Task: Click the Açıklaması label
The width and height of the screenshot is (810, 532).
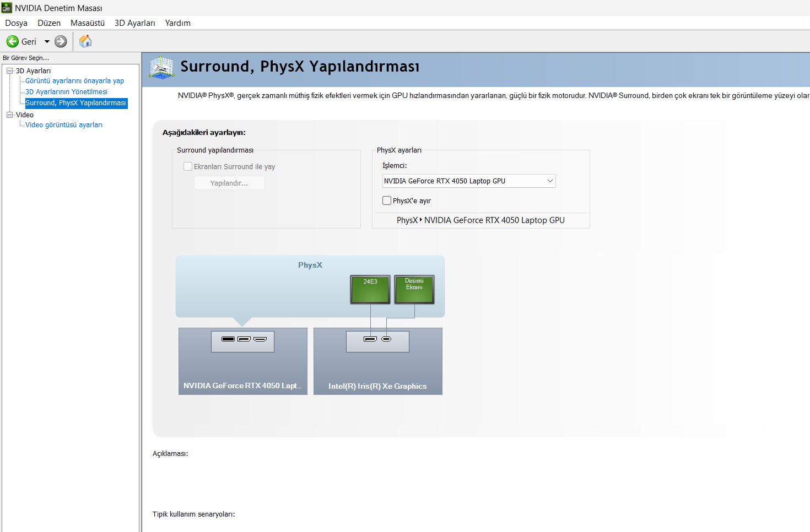Action: 170,454
